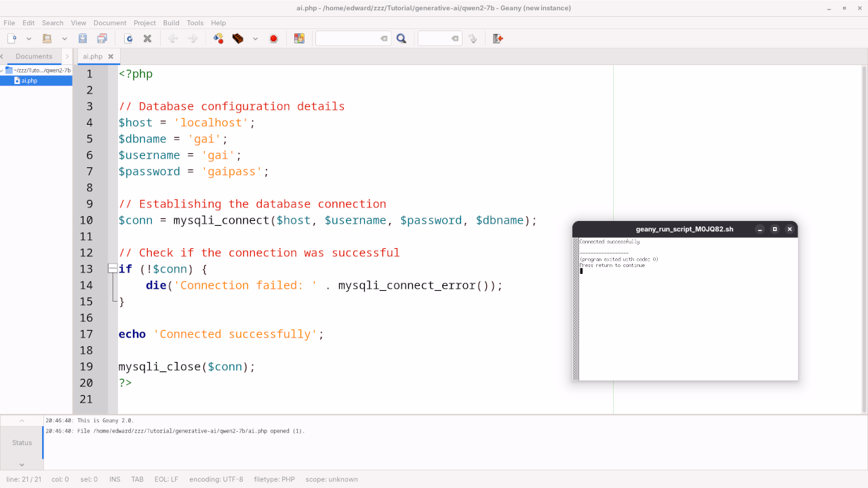Click 'line: 21 / 21' in status bar
This screenshot has height=488, width=868.
[x=24, y=479]
